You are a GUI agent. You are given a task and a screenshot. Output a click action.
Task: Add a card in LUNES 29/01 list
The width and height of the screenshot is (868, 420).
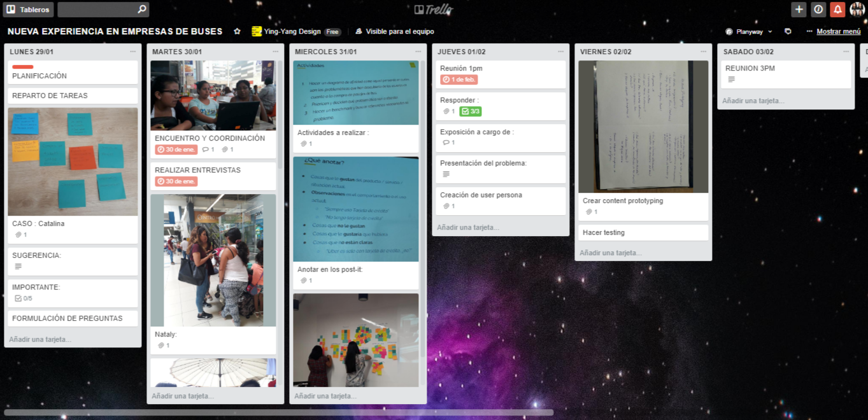(x=40, y=339)
